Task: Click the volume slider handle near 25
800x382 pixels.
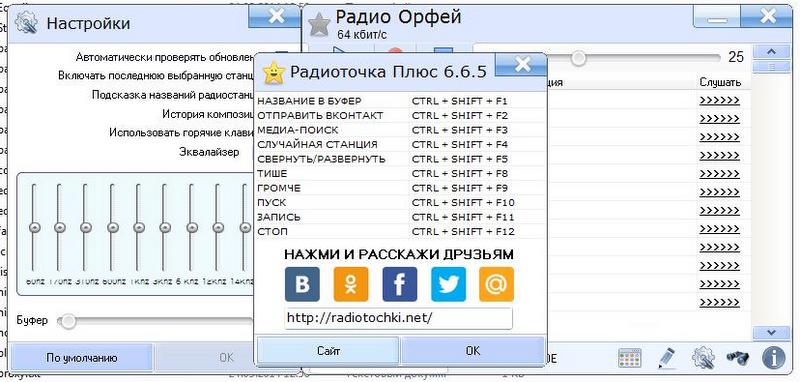Action: click(x=579, y=58)
